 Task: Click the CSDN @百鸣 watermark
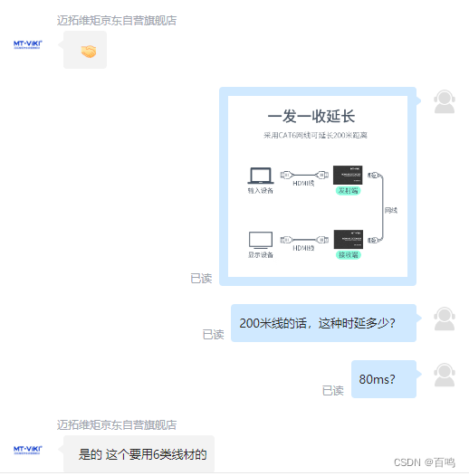(x=425, y=462)
